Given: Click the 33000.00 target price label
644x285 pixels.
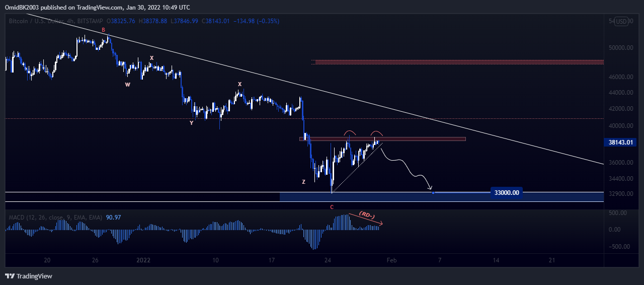Looking at the screenshot, I should (507, 192).
